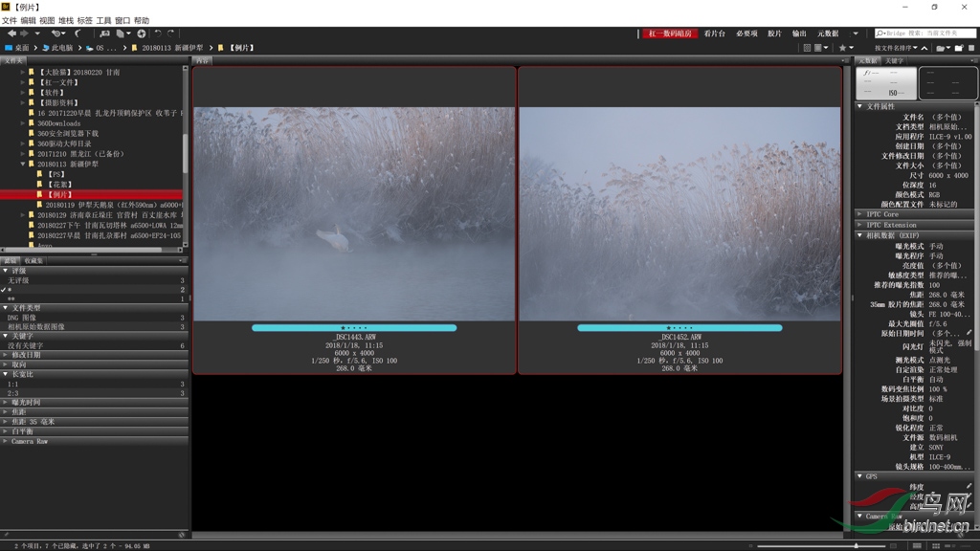
Task: Expand the 白平衡 filter section
Action: point(22,431)
